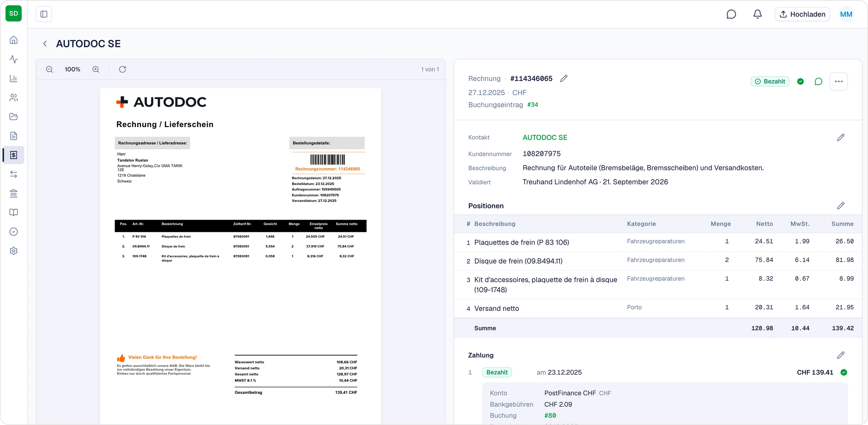Open notifications bell icon
Screen dimensions: 868x425
tap(757, 14)
